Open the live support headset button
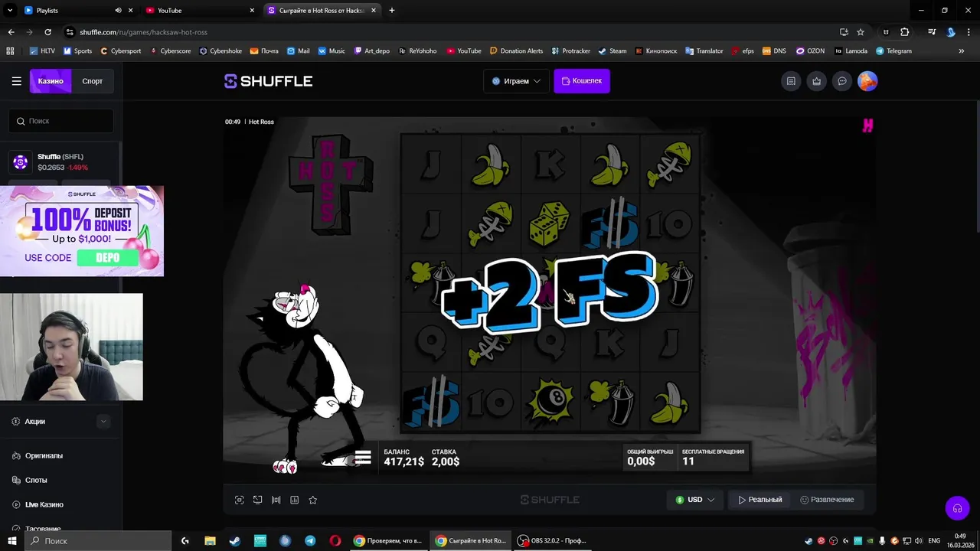Screen dimensions: 980x551 (957, 508)
